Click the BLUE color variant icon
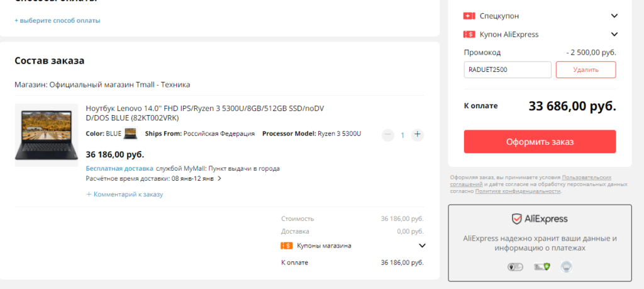The width and height of the screenshot is (644, 289). pyautogui.click(x=131, y=133)
